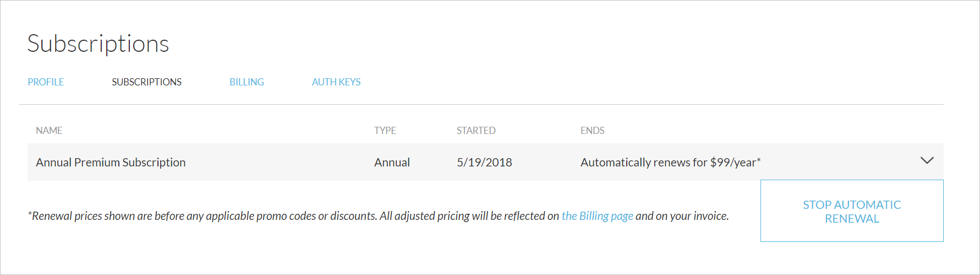
Task: Click the 5/19/2018 start date
Action: coord(484,163)
